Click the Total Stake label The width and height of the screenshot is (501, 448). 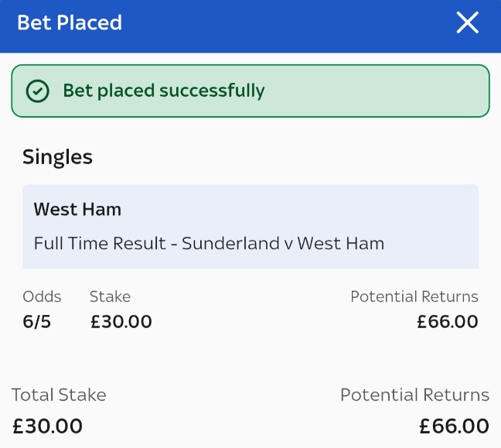pos(59,395)
